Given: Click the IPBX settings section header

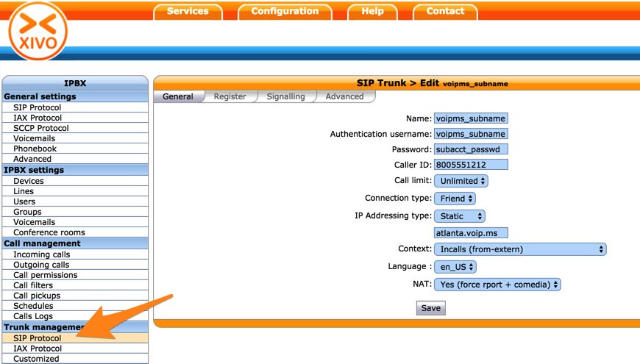Looking at the screenshot, I should (75, 170).
